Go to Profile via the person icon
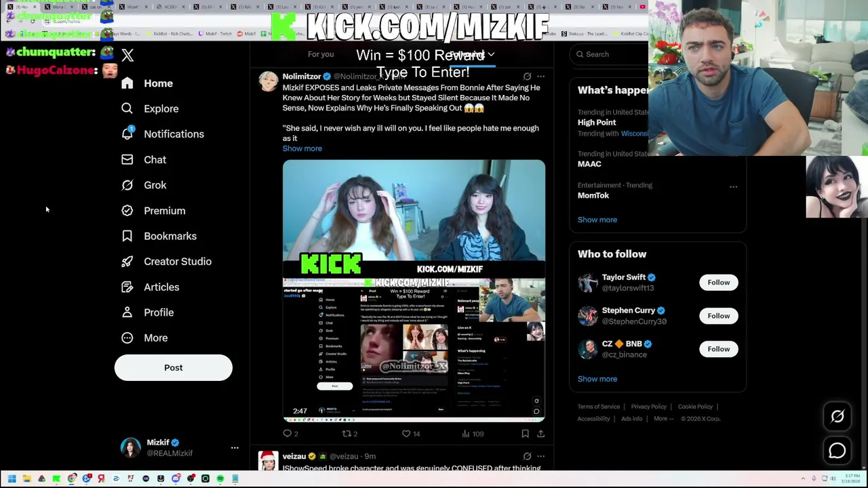This screenshot has width=868, height=488. [127, 312]
